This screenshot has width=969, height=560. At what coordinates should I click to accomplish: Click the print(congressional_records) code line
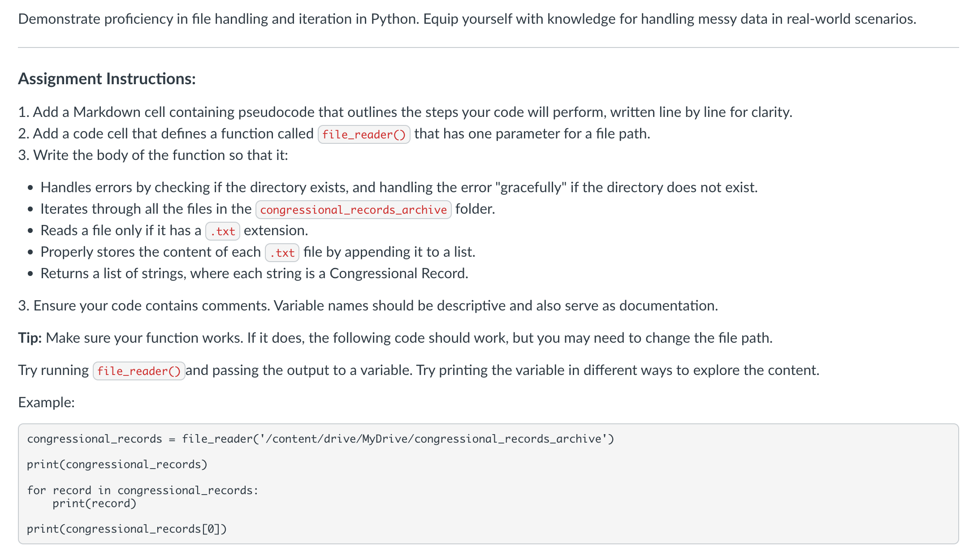click(x=117, y=464)
